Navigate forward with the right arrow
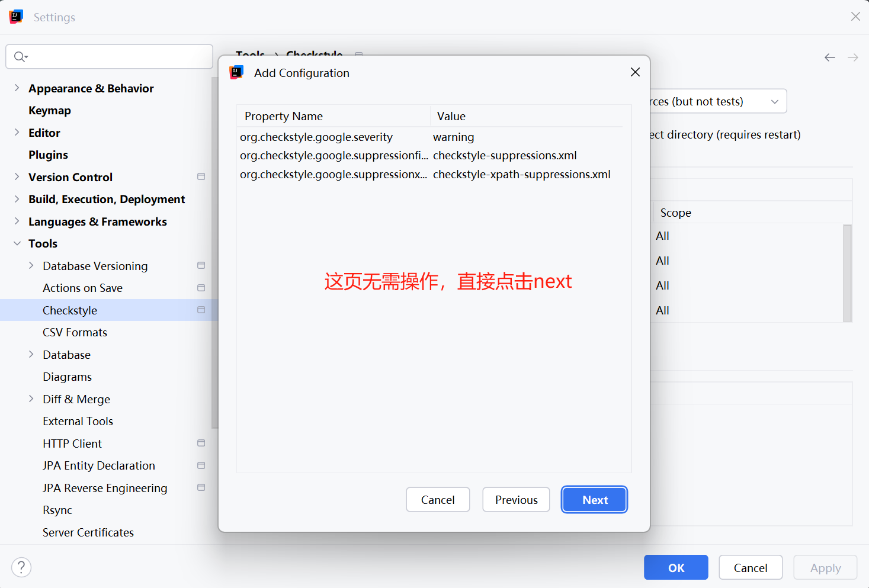The image size is (869, 588). [852, 57]
